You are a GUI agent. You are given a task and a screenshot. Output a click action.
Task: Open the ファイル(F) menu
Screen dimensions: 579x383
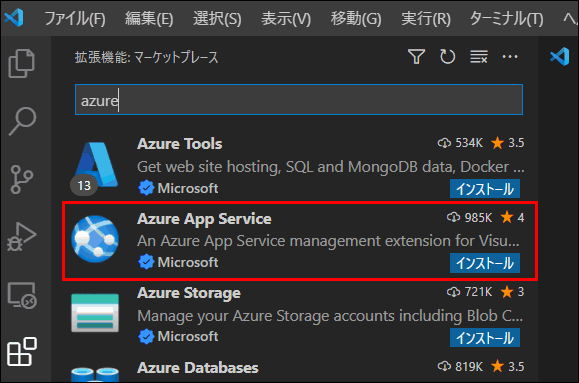coord(75,18)
